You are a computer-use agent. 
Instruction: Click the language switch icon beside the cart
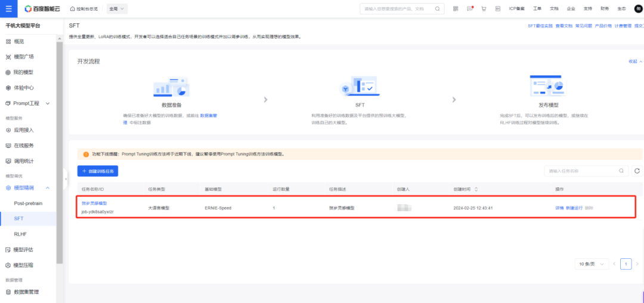498,8
